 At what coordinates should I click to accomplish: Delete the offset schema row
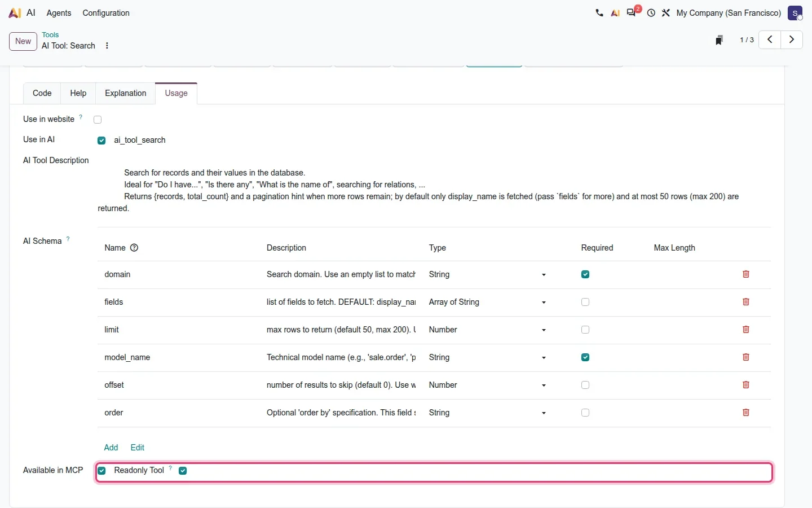(x=746, y=385)
